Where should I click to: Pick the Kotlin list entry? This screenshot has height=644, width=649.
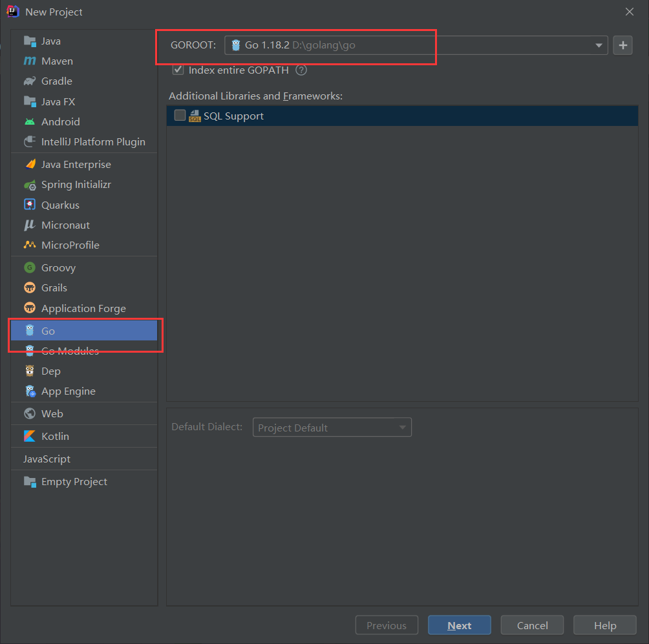click(84, 436)
